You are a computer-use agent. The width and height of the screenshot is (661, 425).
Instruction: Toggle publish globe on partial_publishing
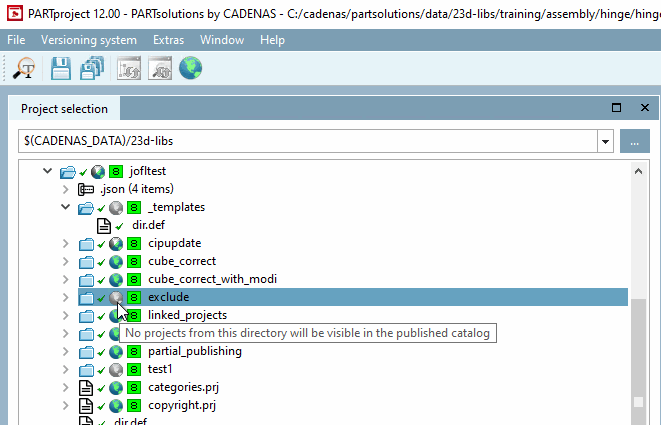(x=116, y=352)
